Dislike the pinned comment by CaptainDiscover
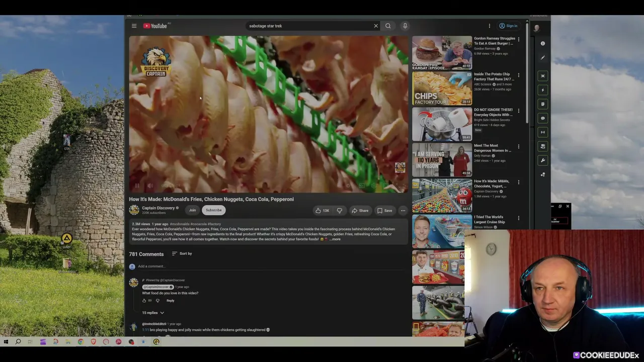The image size is (644, 362). click(x=157, y=301)
